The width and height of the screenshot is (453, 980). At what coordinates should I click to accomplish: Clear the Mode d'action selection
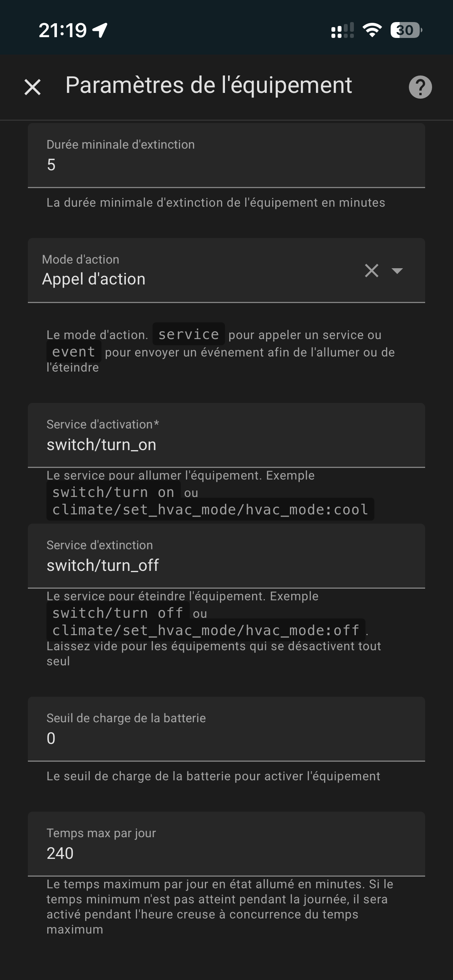click(372, 271)
